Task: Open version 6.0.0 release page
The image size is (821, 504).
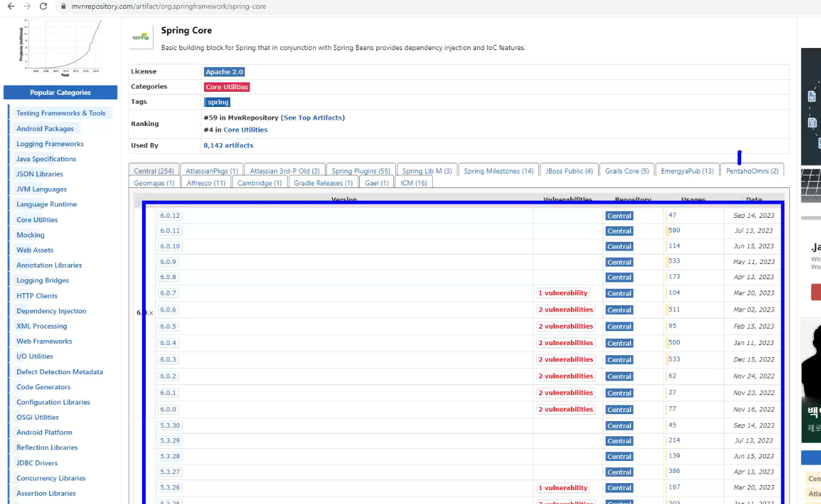Action: click(169, 410)
